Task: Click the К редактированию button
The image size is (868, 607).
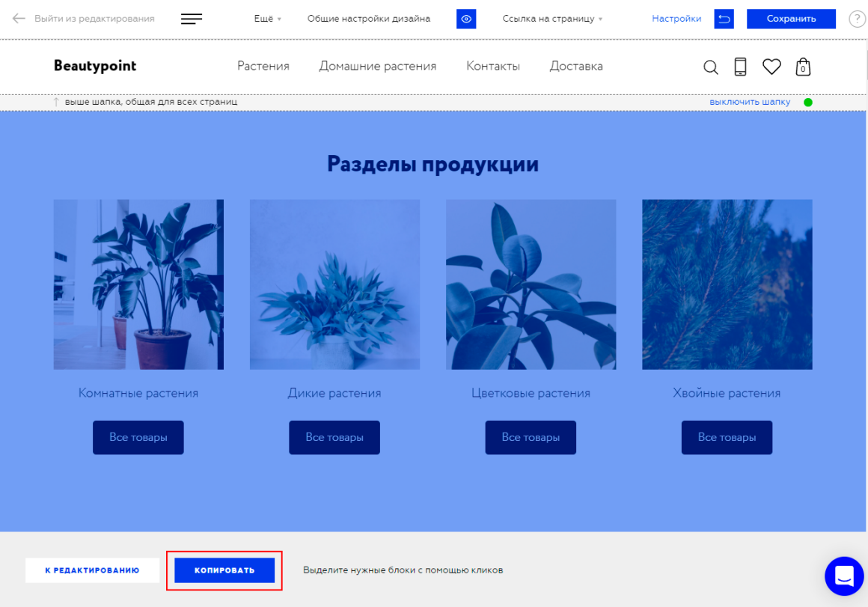Action: 93,570
